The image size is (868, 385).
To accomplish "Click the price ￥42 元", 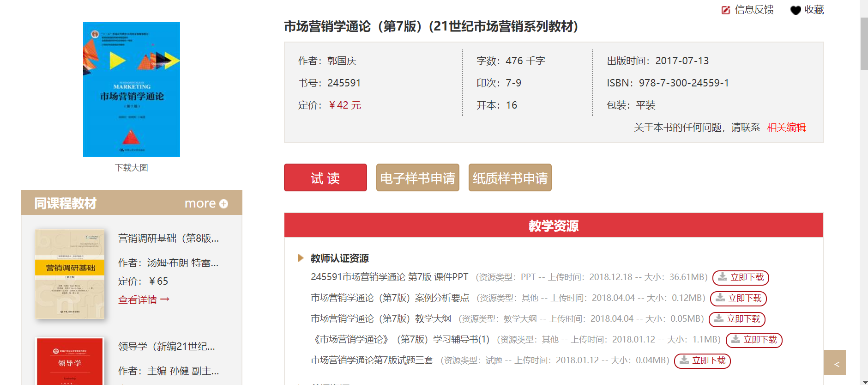I will (344, 105).
